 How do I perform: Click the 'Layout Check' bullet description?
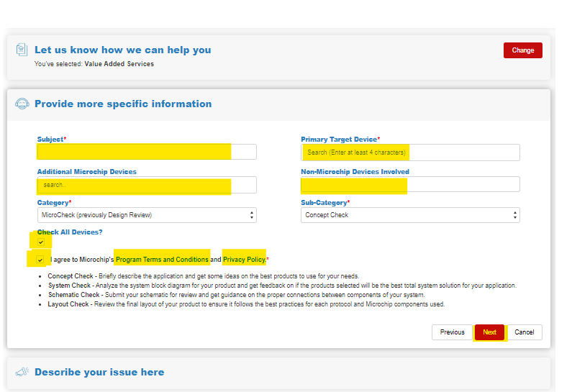coord(246,304)
